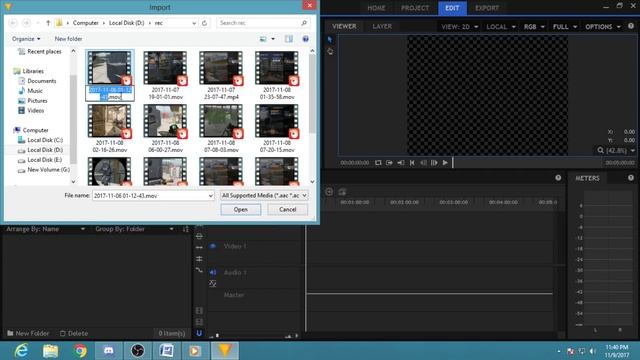Step forward one frame in viewer
The height and width of the screenshot is (360, 640).
(434, 162)
